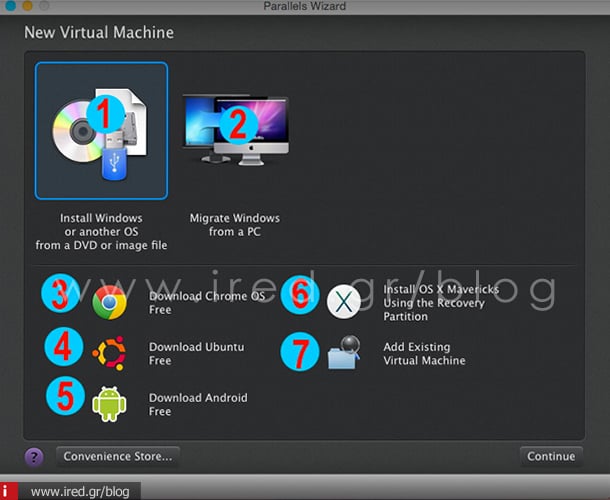Choose the Add Existing Virtual Machine text
610x500 pixels.
tap(424, 353)
